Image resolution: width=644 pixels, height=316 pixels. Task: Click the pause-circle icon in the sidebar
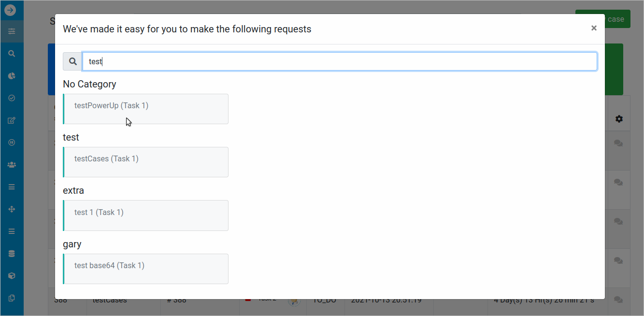pyautogui.click(x=12, y=143)
